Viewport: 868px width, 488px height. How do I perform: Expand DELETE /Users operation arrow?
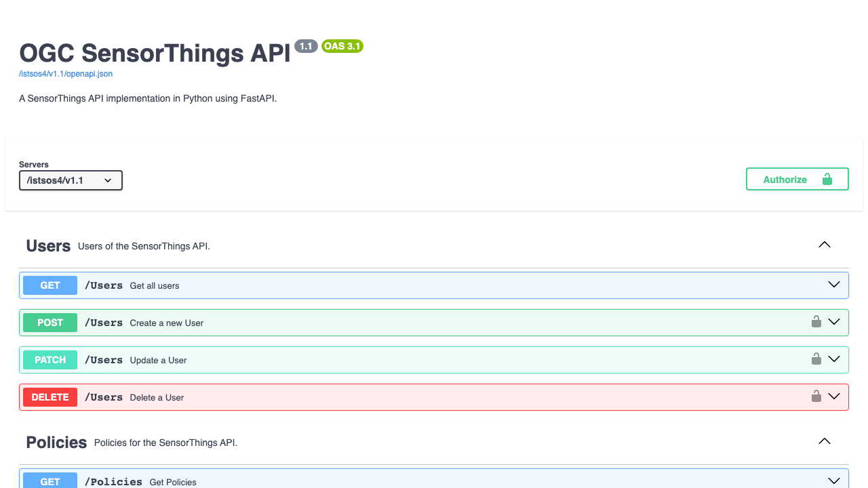click(x=834, y=396)
